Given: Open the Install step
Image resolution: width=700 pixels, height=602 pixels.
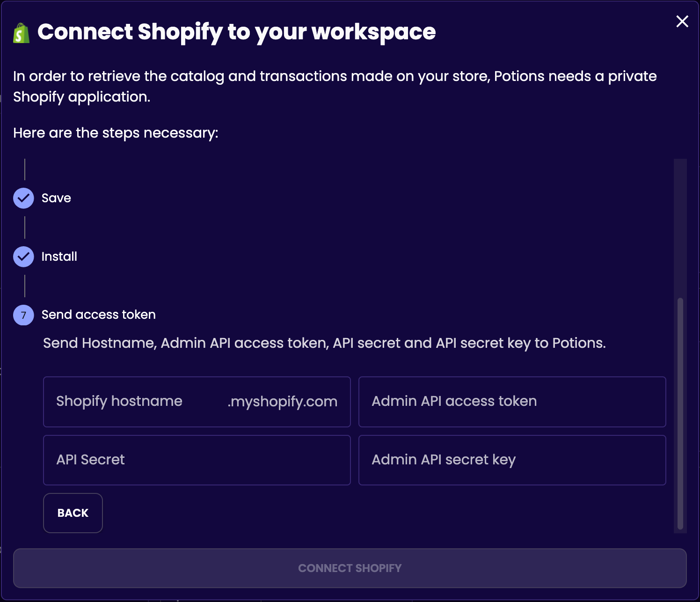Looking at the screenshot, I should pos(59,257).
